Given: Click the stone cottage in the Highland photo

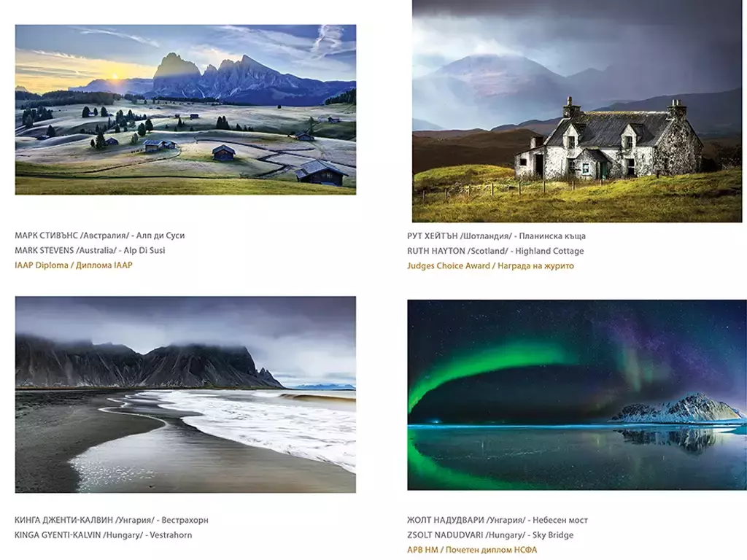Looking at the screenshot, I should coord(609,139).
